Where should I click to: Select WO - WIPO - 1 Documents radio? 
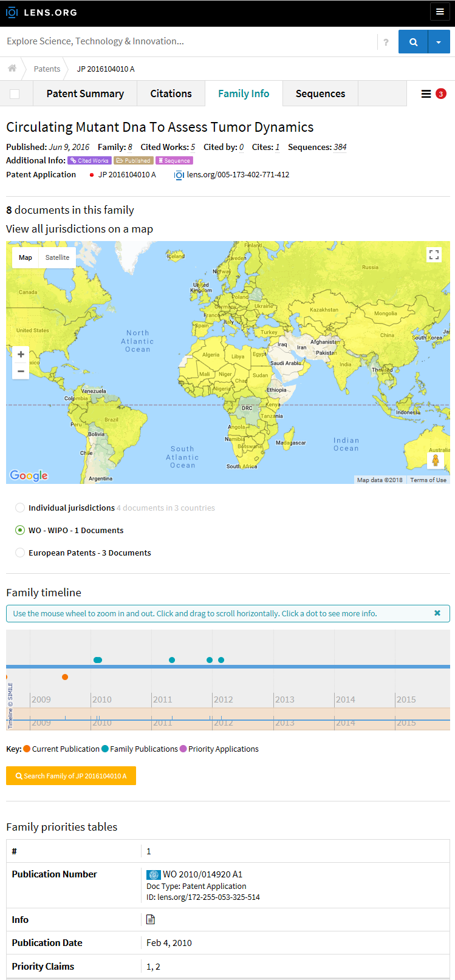[20, 530]
